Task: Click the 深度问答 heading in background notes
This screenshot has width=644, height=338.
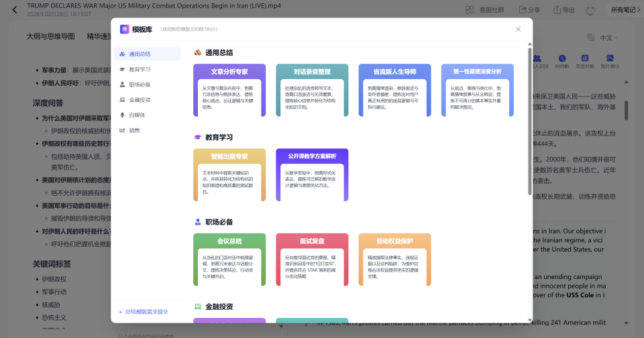Action: coord(48,103)
